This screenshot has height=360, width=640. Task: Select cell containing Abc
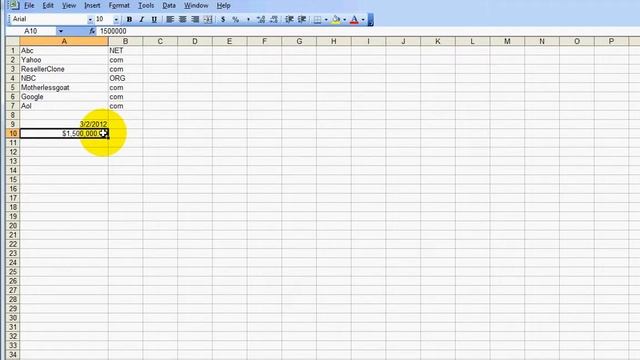(64, 51)
